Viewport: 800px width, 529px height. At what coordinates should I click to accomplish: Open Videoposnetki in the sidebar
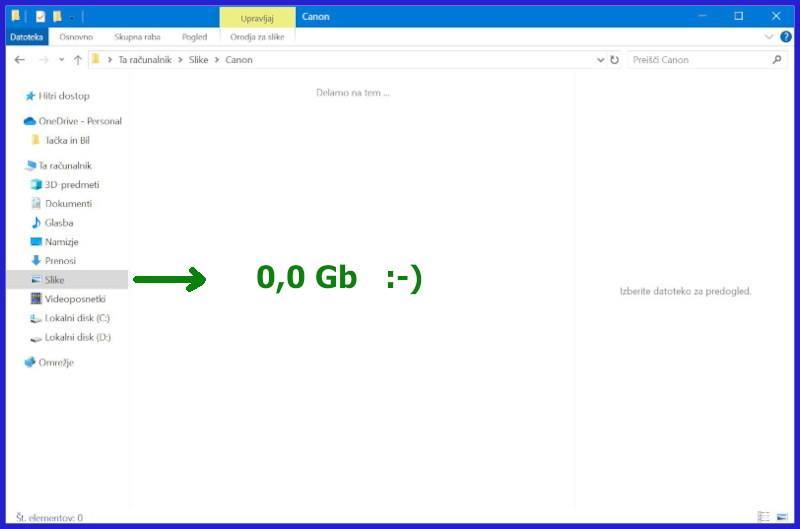click(74, 299)
